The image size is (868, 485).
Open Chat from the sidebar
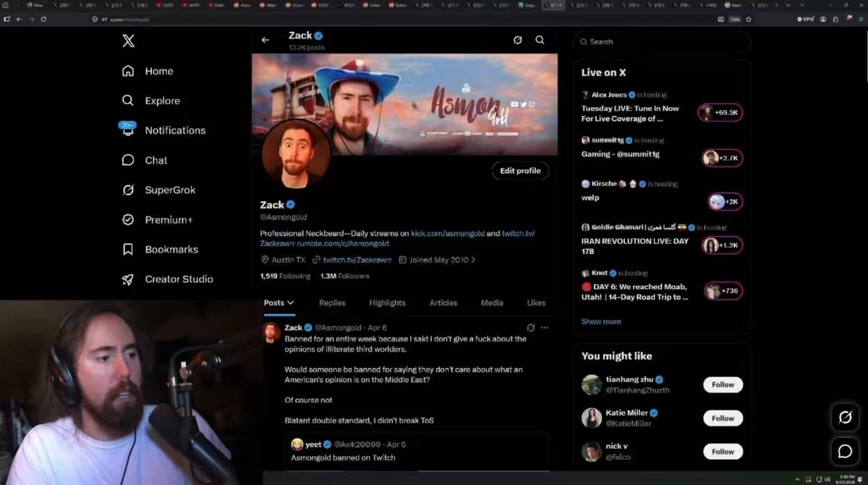pyautogui.click(x=145, y=160)
